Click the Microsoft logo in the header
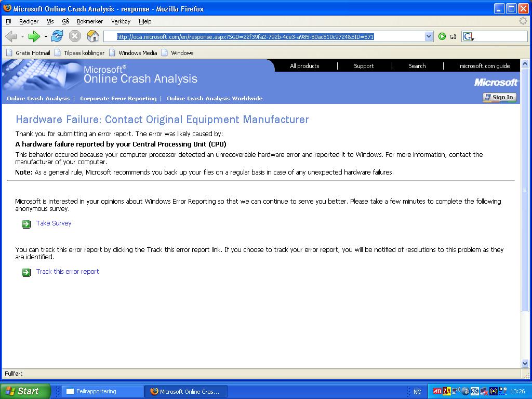Image resolution: width=532 pixels, height=399 pixels. tap(496, 83)
